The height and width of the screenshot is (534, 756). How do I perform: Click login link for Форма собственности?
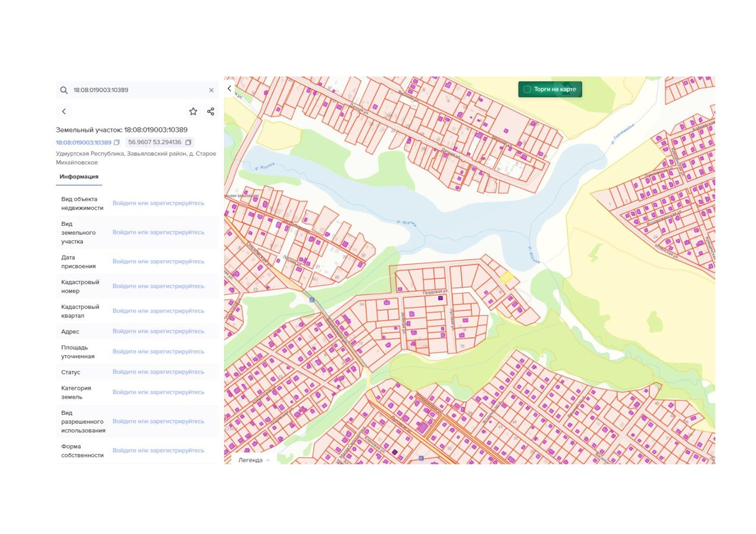[x=158, y=450]
